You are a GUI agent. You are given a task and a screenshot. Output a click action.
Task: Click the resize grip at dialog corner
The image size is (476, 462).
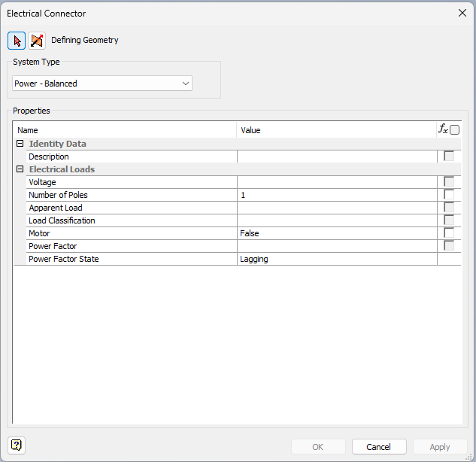469,457
